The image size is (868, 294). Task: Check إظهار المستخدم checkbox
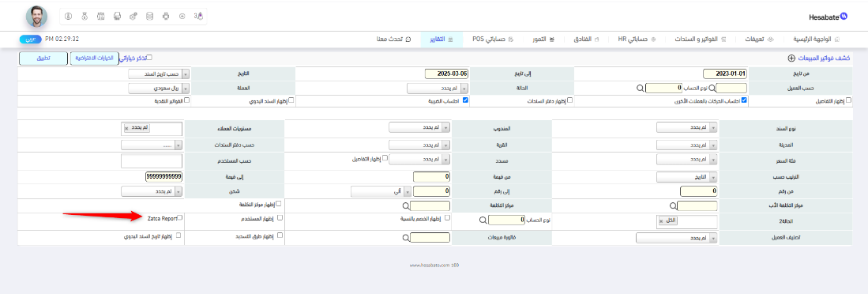280,218
